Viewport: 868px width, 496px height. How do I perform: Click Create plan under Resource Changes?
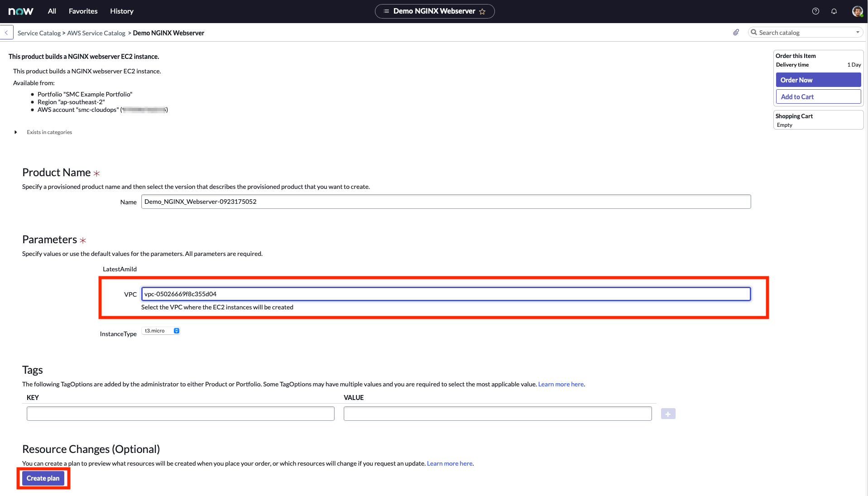[43, 478]
